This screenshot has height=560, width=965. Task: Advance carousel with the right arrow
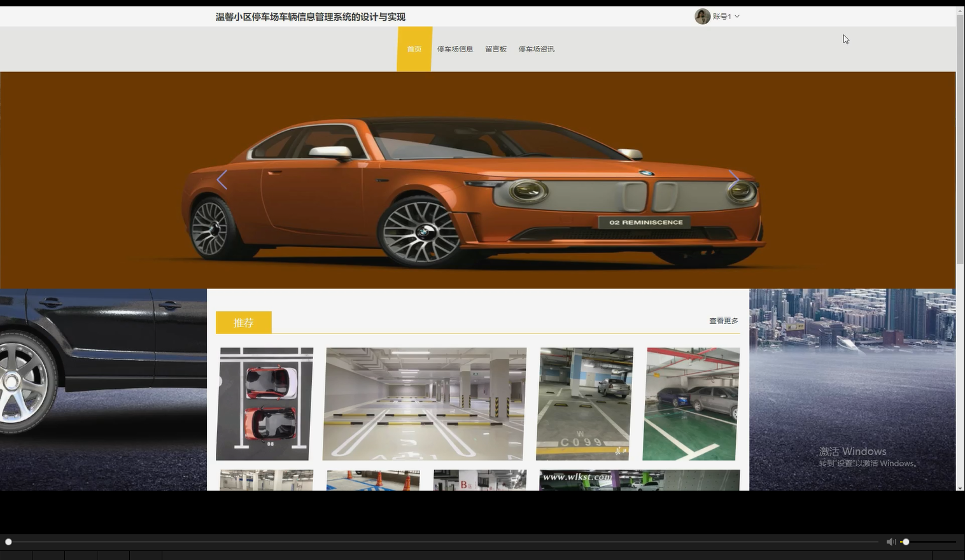[734, 180]
